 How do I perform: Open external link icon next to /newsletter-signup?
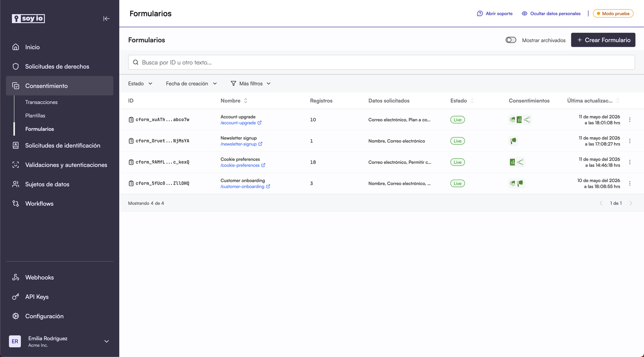(261, 144)
